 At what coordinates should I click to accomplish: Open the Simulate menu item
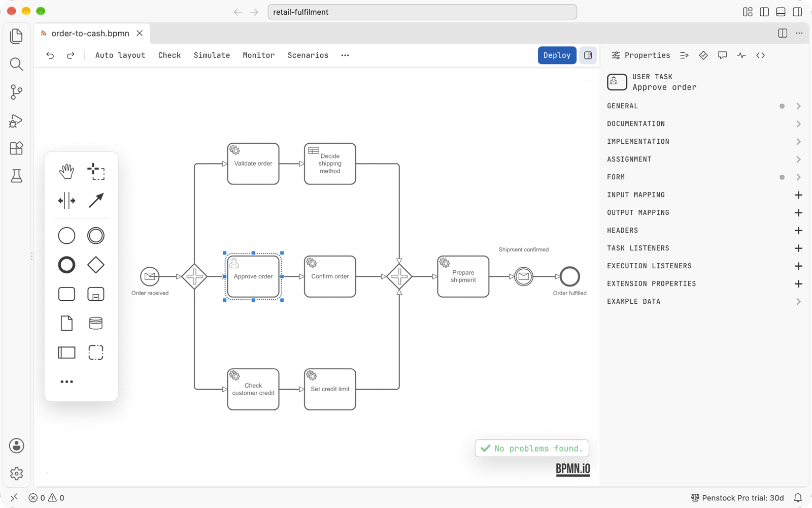(212, 55)
